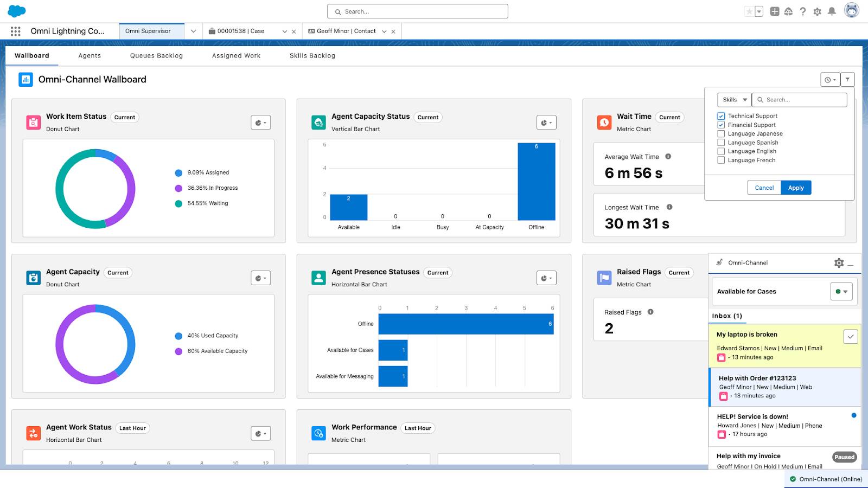The width and height of the screenshot is (868, 488).
Task: Open the help question mark icon
Action: click(x=803, y=11)
